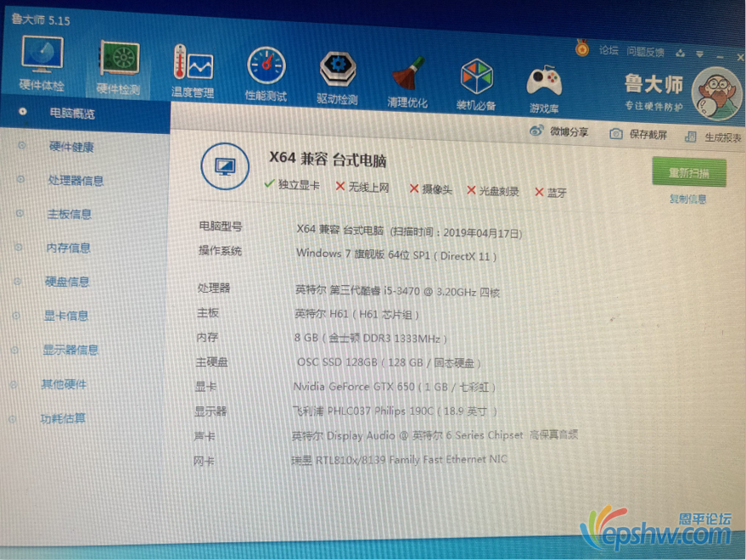Screen dimensions: 746x560
Task: Open 温度管理 temperature management
Action: click(193, 71)
